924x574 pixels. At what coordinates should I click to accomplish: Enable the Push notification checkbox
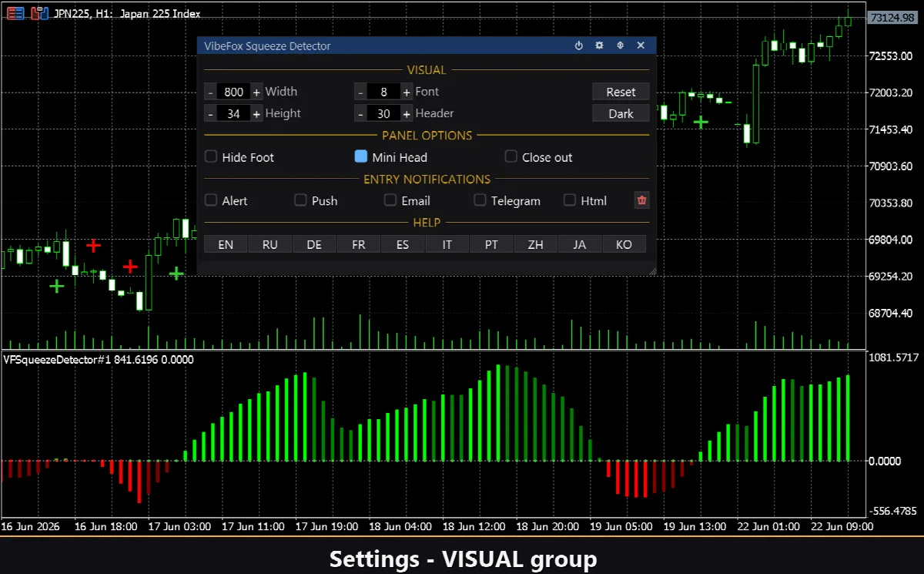tap(300, 200)
